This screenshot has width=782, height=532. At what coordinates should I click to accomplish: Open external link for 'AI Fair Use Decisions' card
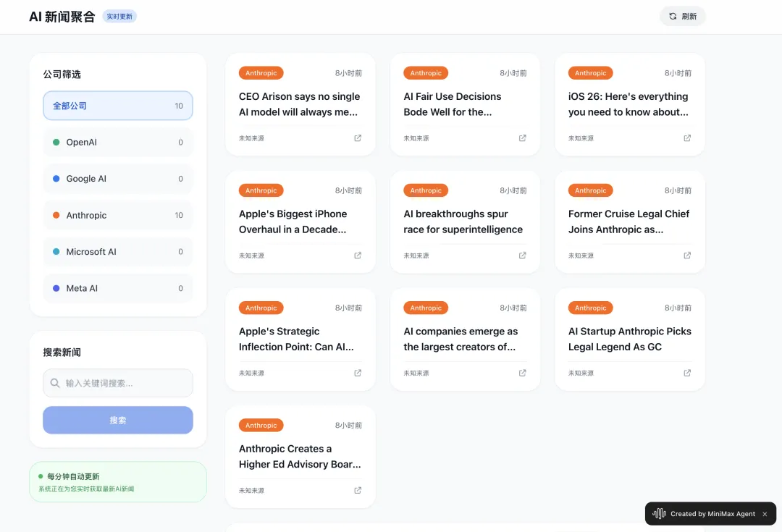point(522,138)
